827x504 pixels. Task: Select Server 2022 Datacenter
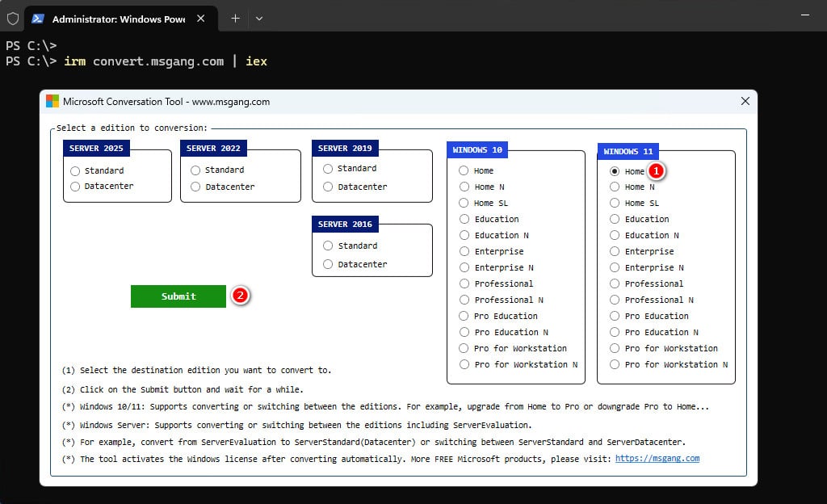223,187
